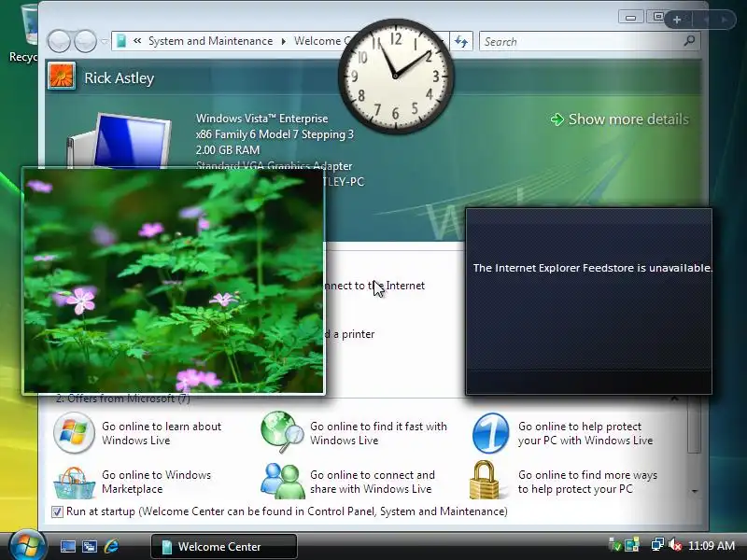This screenshot has height=560, width=747.
Task: Click the Feed Headlines gadget panel
Action: 589,301
